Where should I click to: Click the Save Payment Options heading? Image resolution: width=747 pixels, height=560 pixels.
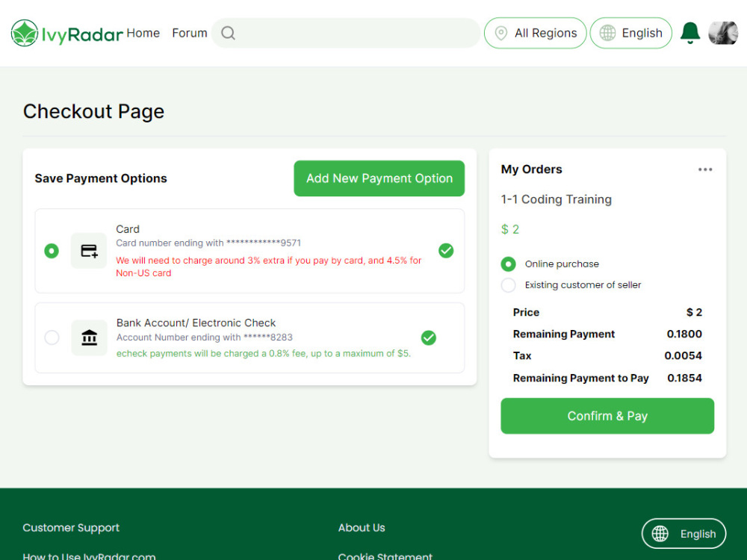pyautogui.click(x=101, y=178)
